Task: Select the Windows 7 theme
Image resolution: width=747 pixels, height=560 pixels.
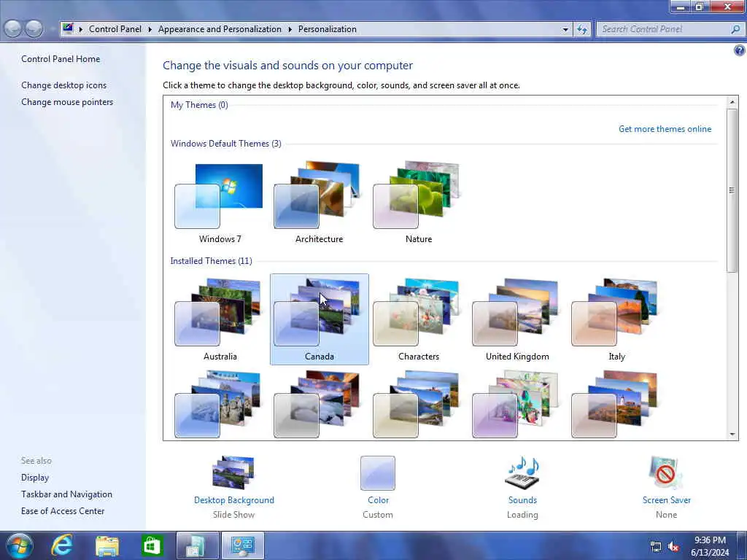Action: pyautogui.click(x=220, y=202)
